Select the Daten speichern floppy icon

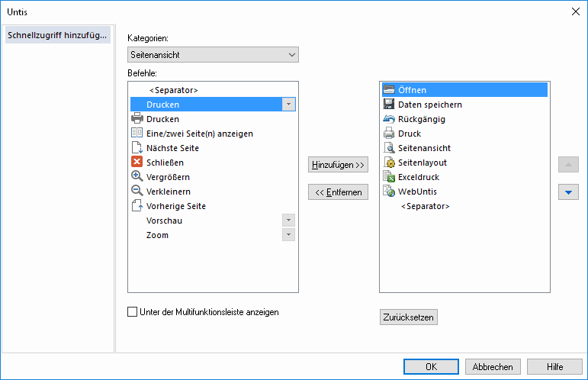pos(389,104)
